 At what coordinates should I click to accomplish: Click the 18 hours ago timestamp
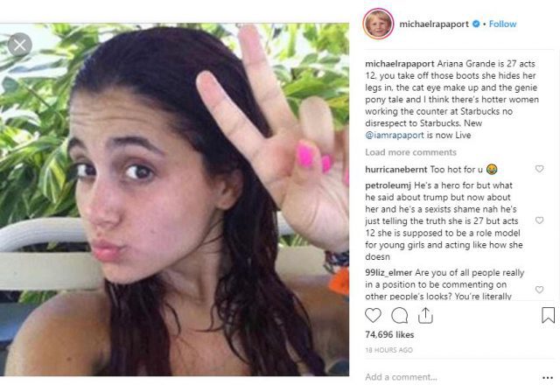click(388, 350)
